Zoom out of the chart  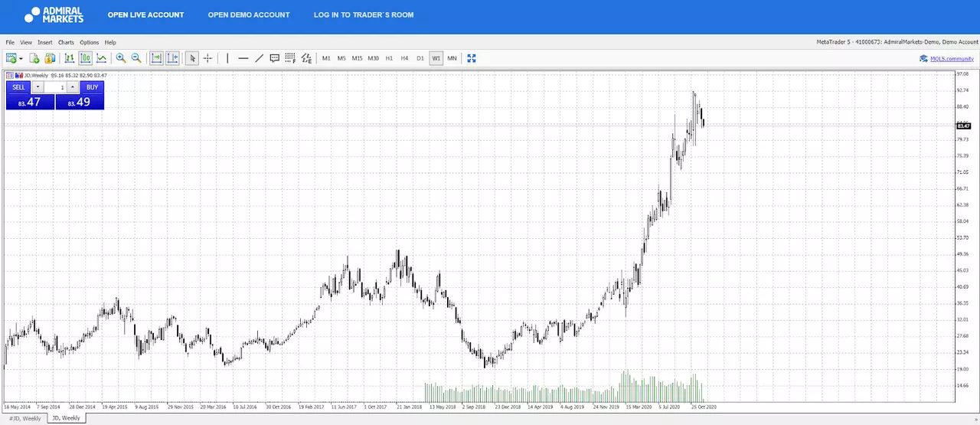tap(136, 58)
